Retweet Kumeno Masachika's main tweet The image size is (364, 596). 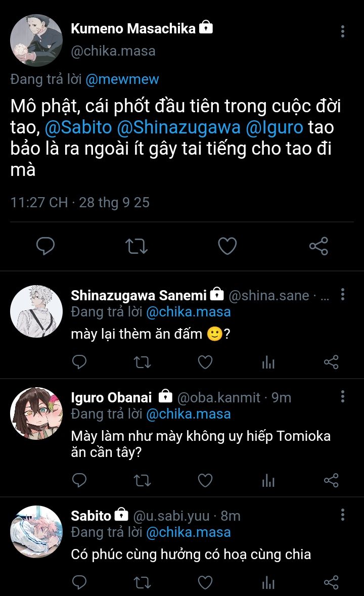136,246
